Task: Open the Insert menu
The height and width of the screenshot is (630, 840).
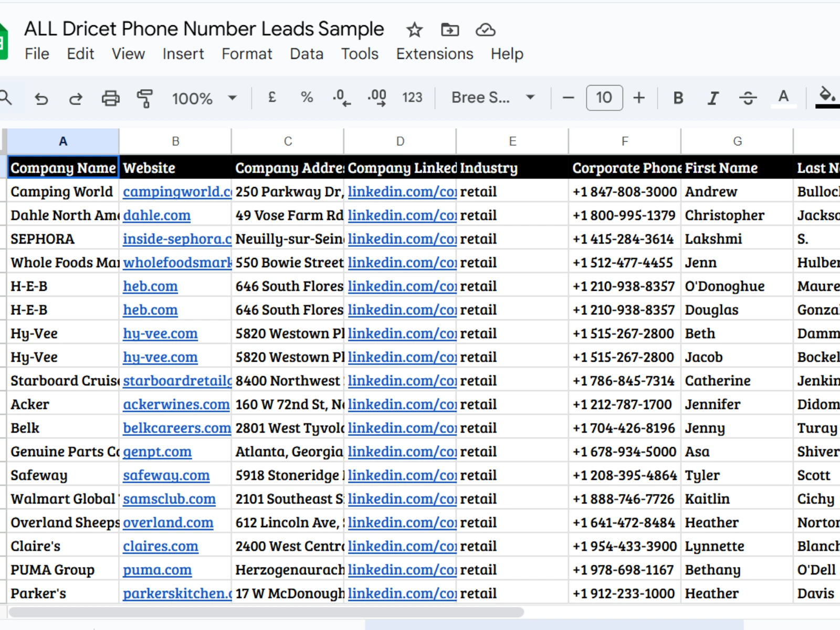Action: (x=183, y=54)
